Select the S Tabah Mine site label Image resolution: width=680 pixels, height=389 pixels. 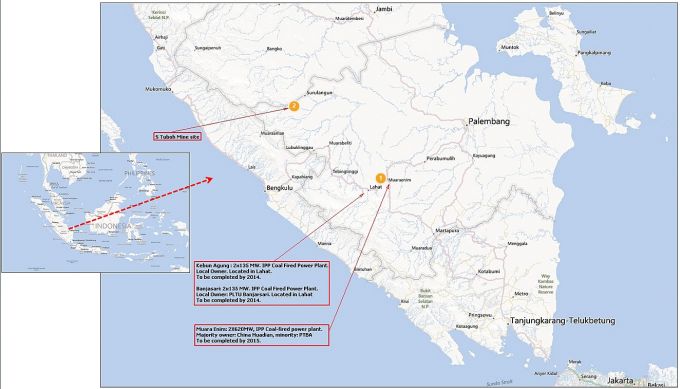point(177,137)
